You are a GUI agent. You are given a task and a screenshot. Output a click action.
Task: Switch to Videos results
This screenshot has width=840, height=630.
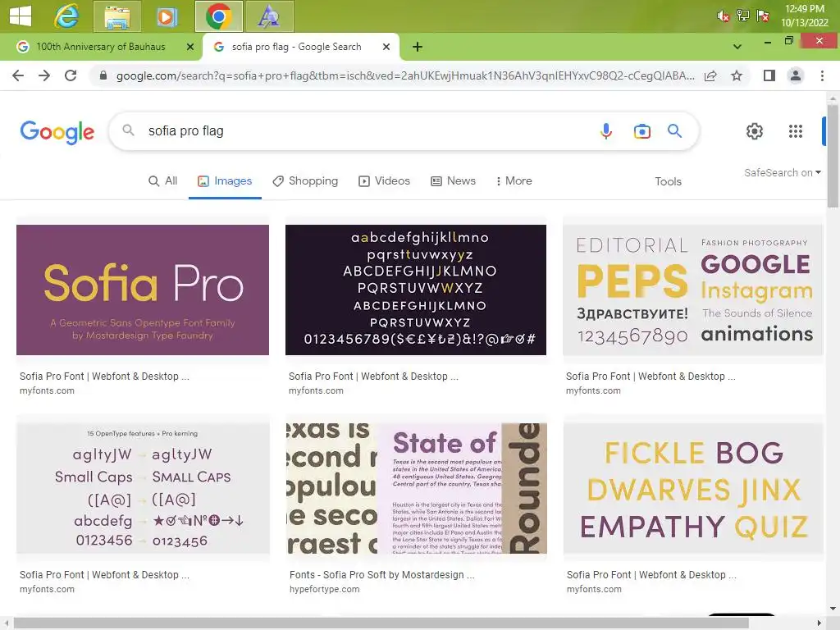pos(384,181)
